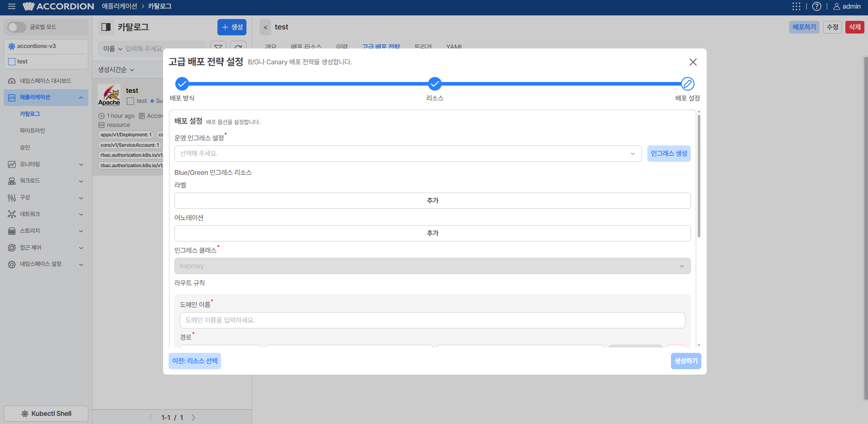Click the 생성하기 button
This screenshot has width=868, height=424.
pyautogui.click(x=686, y=361)
